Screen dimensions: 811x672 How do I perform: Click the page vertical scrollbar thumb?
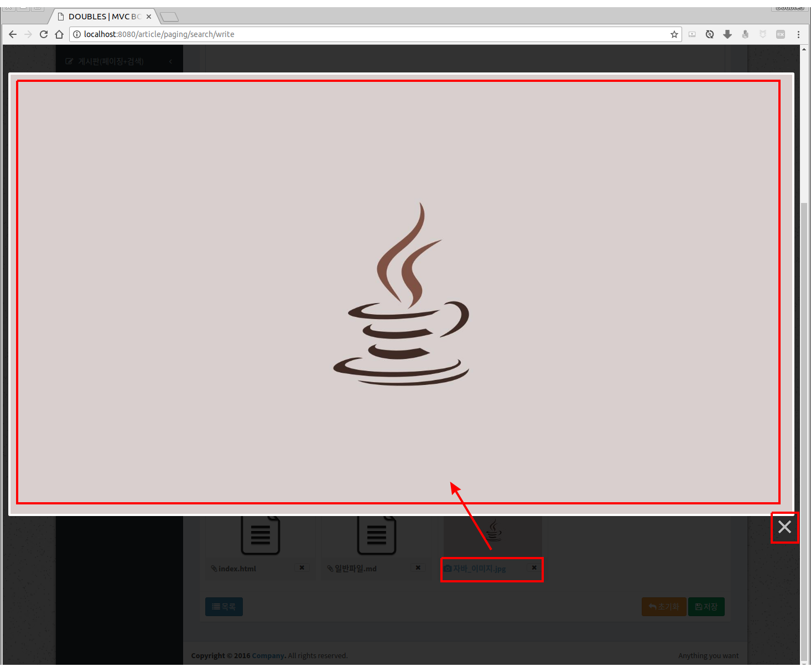(x=804, y=432)
